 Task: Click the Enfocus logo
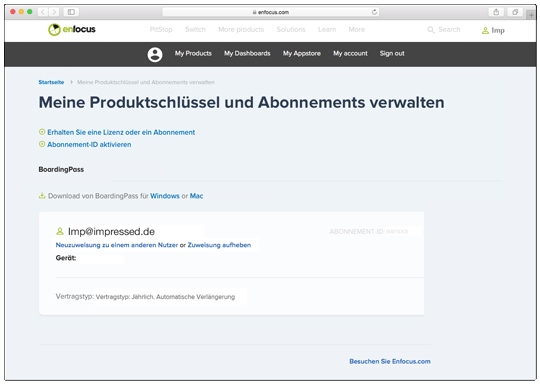point(72,30)
